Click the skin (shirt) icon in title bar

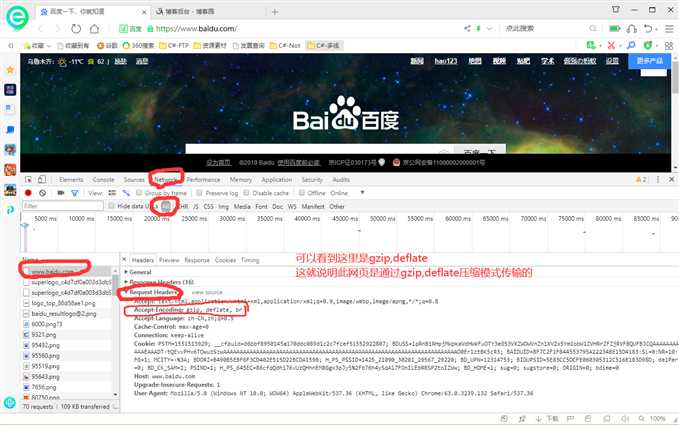(615, 9)
